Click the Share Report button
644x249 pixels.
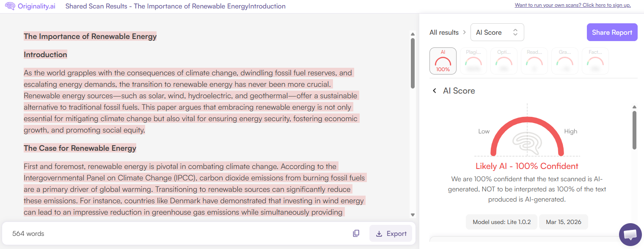612,32
